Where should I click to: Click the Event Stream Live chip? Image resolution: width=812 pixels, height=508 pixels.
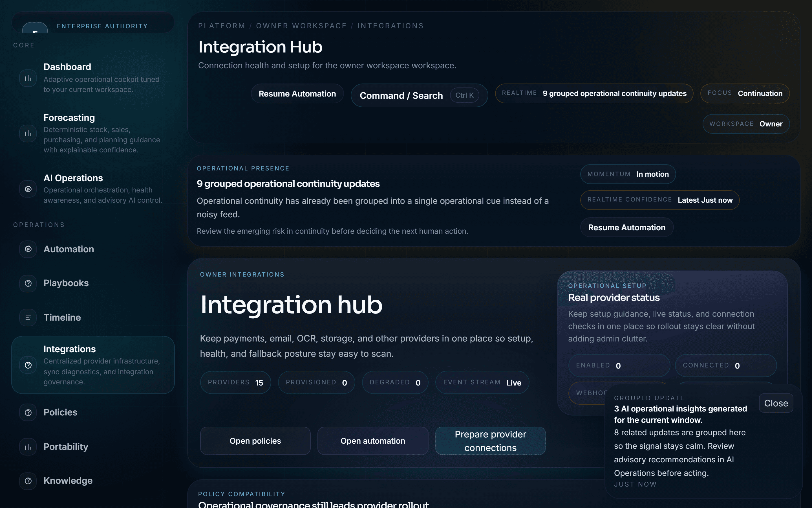pyautogui.click(x=482, y=382)
